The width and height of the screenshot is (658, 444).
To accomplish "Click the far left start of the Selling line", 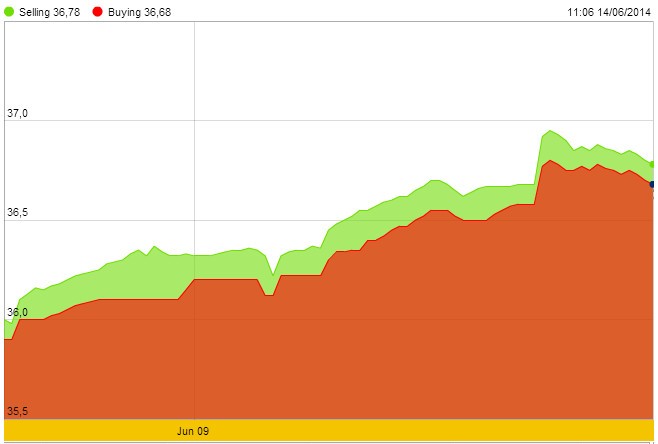I will tap(6, 321).
